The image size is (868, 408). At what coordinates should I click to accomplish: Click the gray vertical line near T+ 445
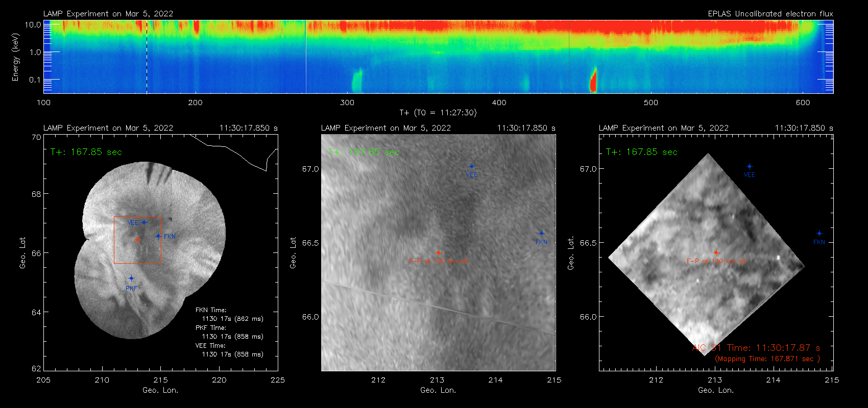(x=569, y=57)
